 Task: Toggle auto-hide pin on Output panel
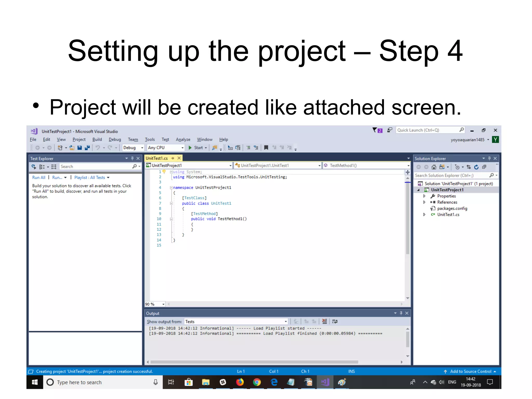[401, 313]
